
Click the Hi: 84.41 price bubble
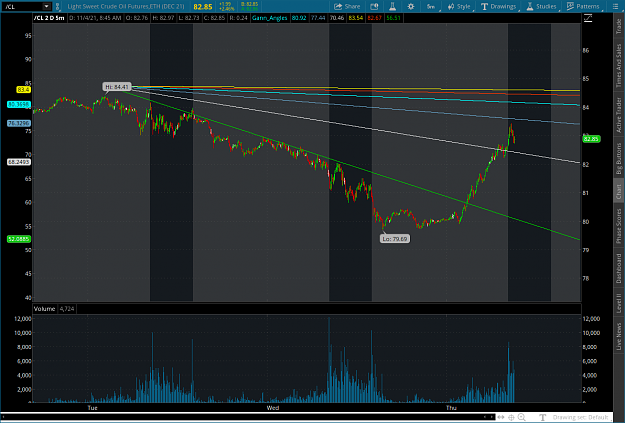(x=117, y=87)
